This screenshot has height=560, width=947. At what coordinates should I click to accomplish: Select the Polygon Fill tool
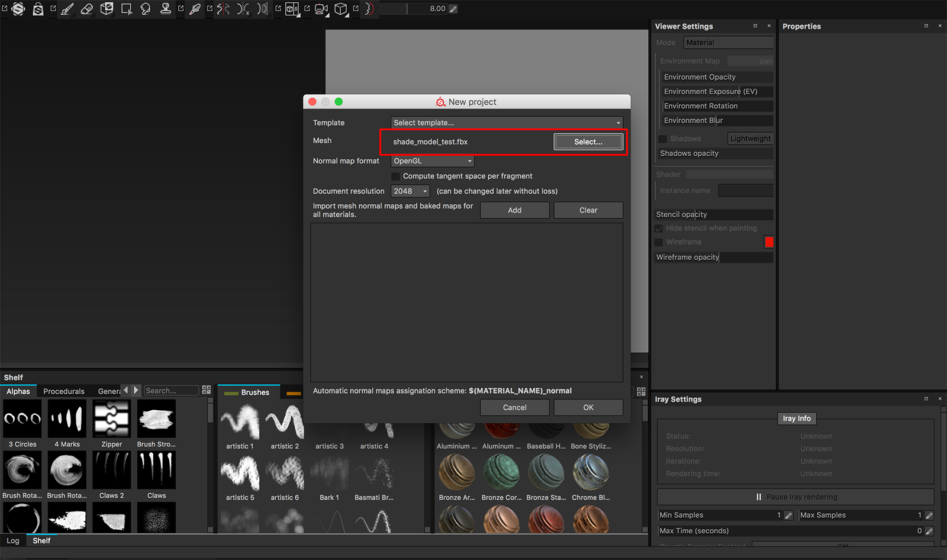pos(125,9)
